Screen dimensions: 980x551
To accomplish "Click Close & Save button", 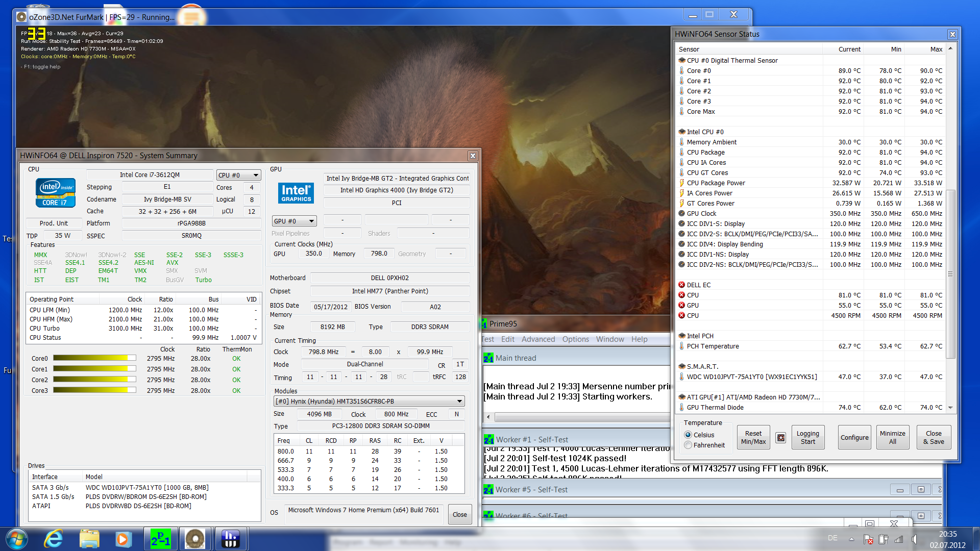I will tap(934, 437).
